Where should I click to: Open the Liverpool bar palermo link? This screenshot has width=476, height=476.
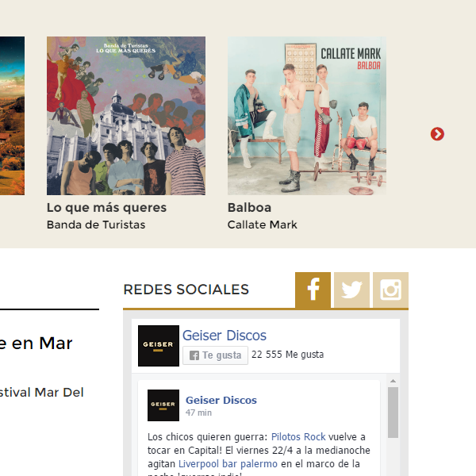pyautogui.click(x=228, y=464)
